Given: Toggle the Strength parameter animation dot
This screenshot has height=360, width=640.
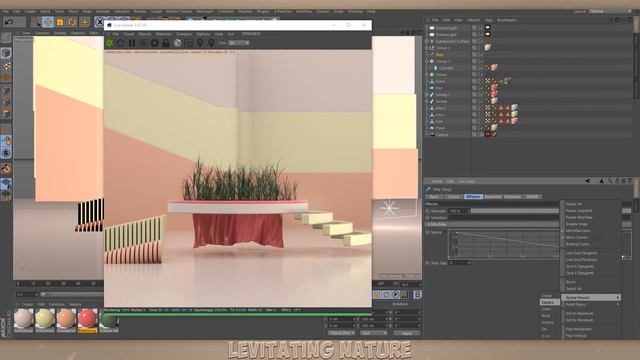Looking at the screenshot, I should pos(427,211).
